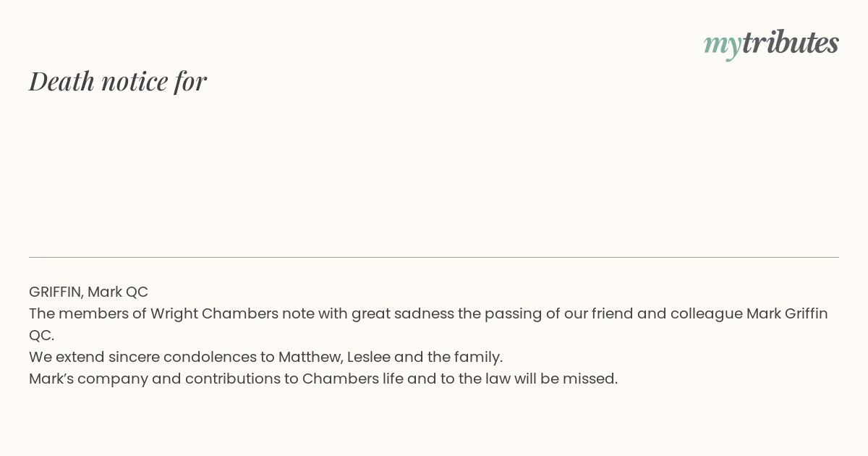Click the final line beginning "Mark's company"
The width and height of the screenshot is (868, 456).
(x=323, y=379)
